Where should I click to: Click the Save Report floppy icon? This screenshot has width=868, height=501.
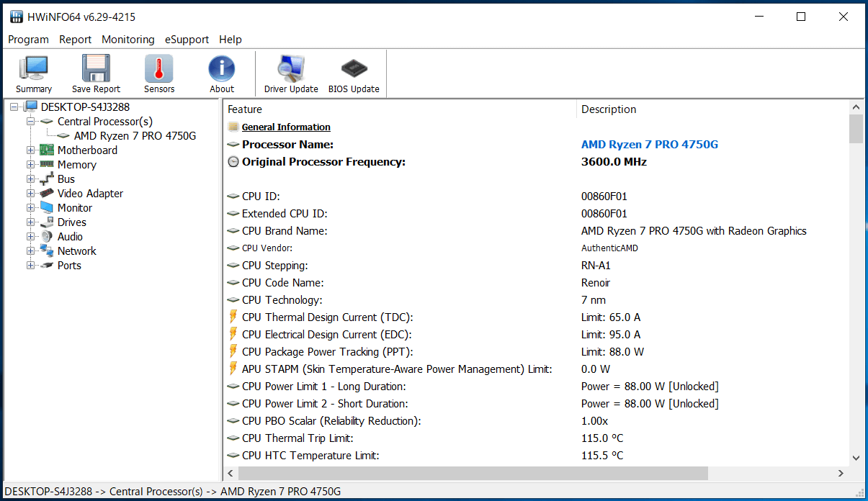[96, 68]
